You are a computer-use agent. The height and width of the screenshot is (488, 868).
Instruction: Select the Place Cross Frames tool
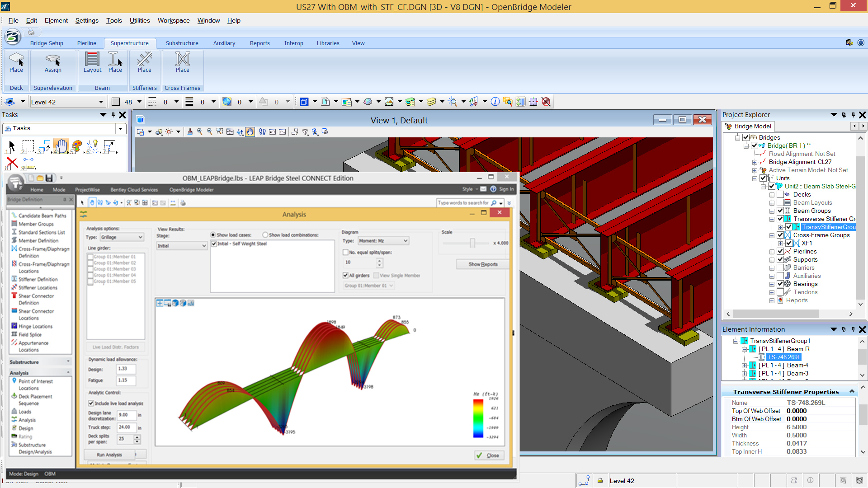(x=183, y=62)
